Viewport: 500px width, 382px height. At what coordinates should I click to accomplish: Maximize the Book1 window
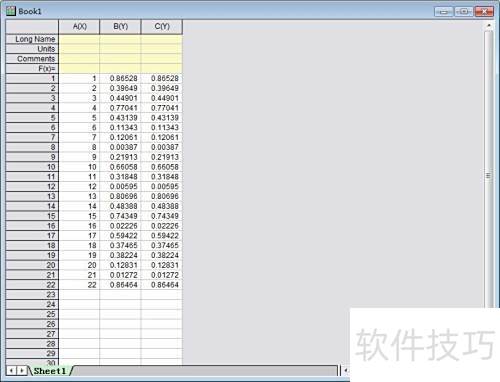pyautogui.click(x=464, y=12)
